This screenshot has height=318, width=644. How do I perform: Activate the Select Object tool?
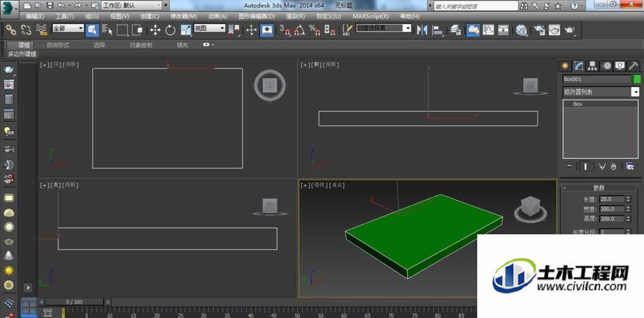coord(92,30)
